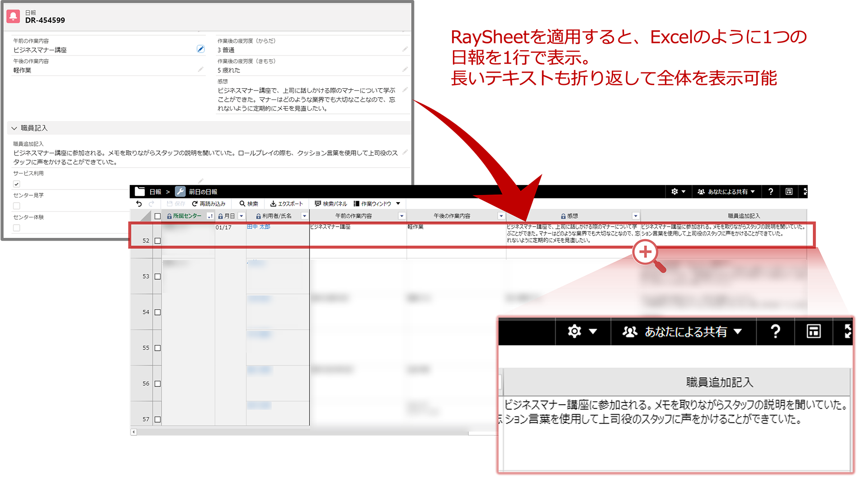
Task: Click edit pencil for the 感想 field in record detail
Action: pyautogui.click(x=405, y=90)
